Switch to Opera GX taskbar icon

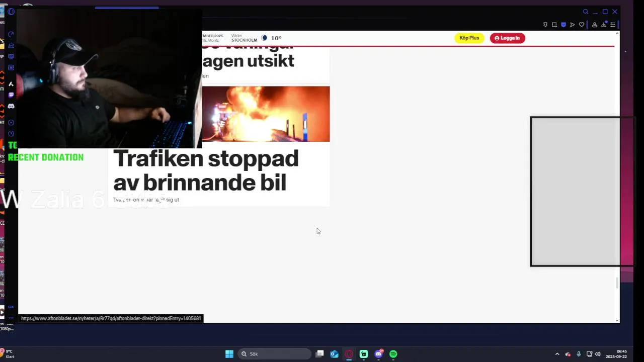pyautogui.click(x=349, y=354)
